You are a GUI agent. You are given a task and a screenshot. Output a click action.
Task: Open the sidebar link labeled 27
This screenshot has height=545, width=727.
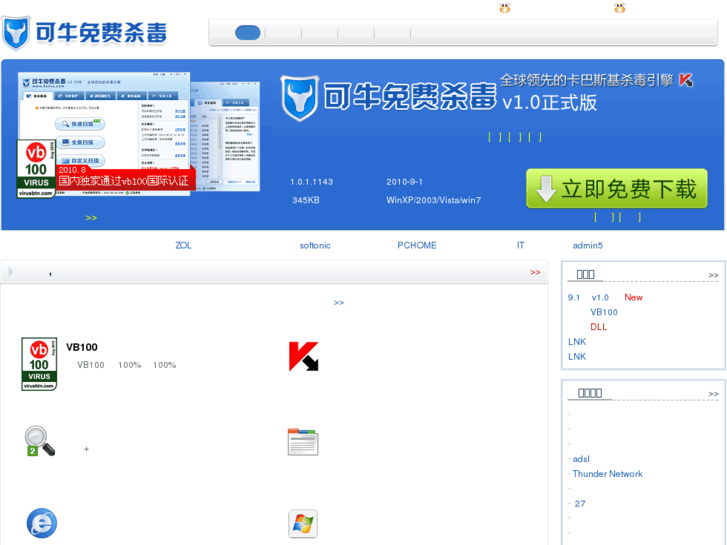click(580, 504)
